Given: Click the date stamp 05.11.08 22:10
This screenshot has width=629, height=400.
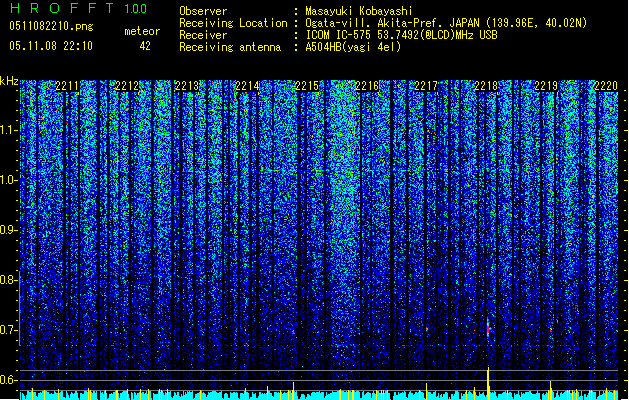Looking at the screenshot, I should [x=51, y=46].
